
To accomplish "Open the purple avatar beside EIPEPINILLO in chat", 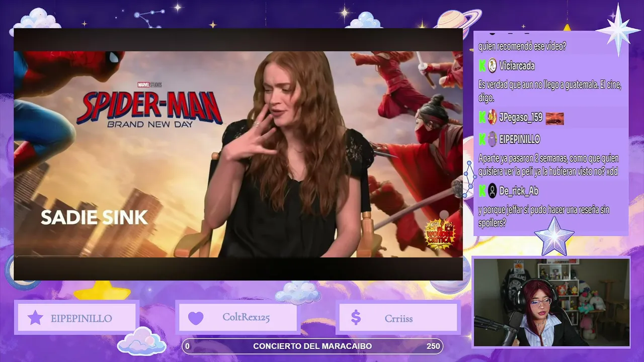I will (492, 139).
